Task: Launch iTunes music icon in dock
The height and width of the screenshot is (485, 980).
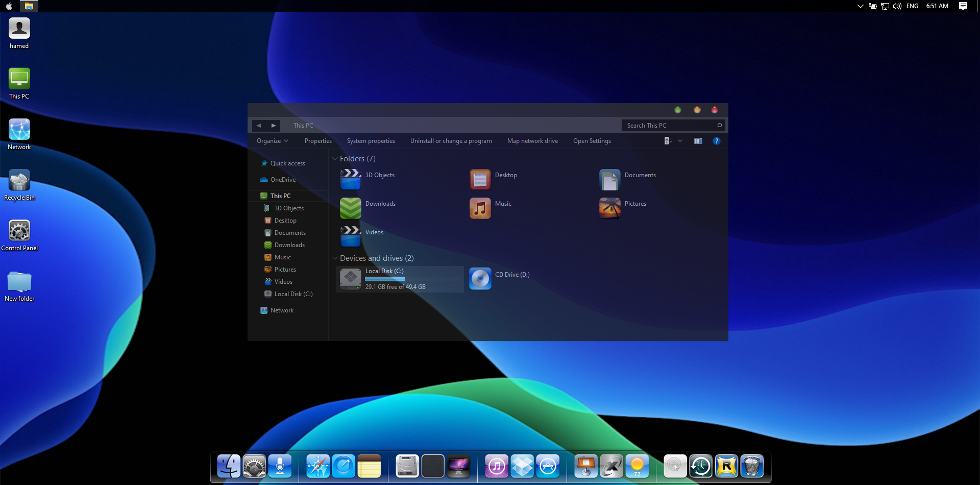Action: (x=496, y=466)
